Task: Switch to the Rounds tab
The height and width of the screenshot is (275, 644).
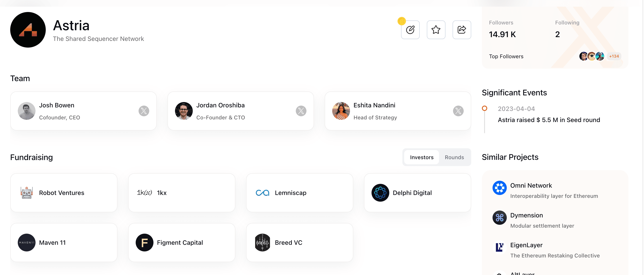Action: [x=454, y=157]
